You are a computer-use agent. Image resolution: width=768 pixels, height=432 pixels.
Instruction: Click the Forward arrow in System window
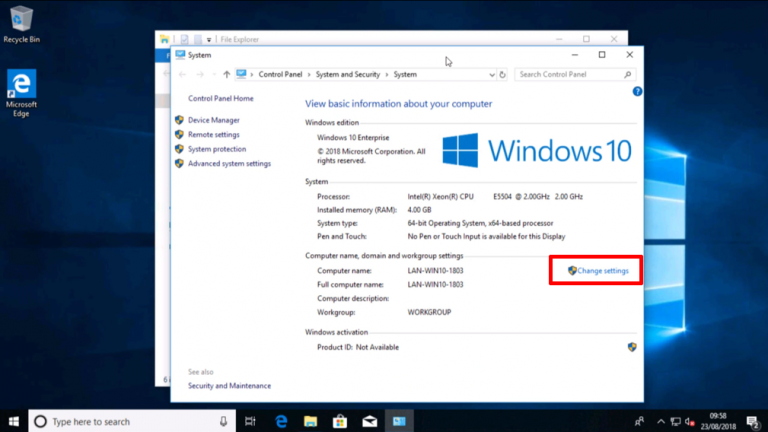tap(200, 74)
